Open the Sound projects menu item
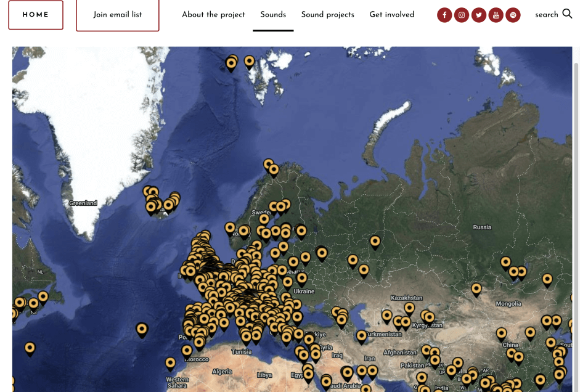 point(327,15)
